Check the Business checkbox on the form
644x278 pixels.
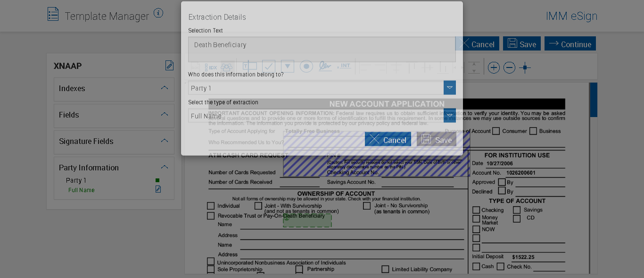(x=533, y=131)
